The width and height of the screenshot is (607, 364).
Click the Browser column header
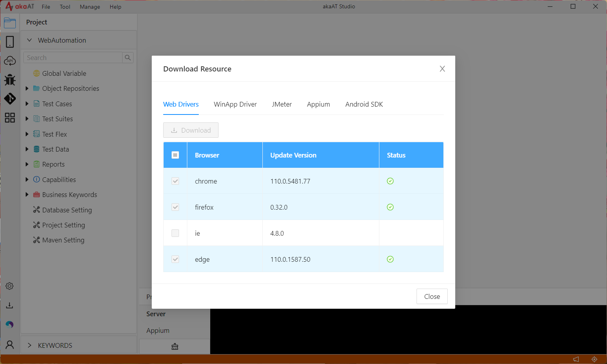point(224,155)
